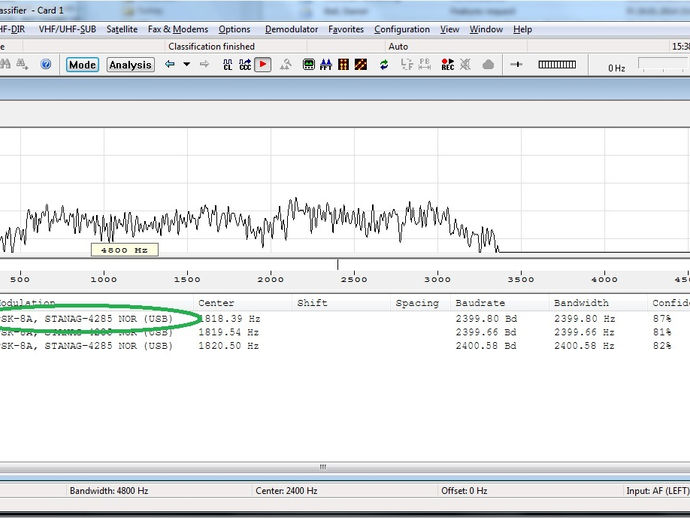The image size is (690, 518).
Task: Select the row with center 1818.39 Hz
Action: click(345, 319)
